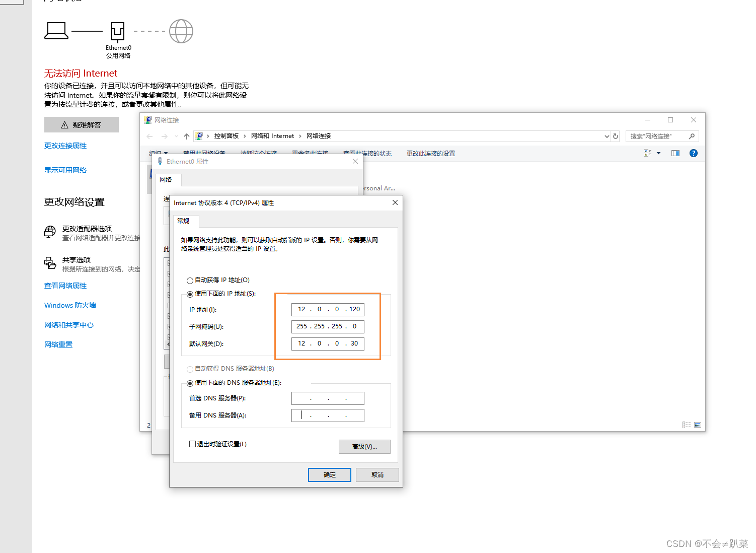The width and height of the screenshot is (756, 553).
Task: Open 网络和共享中心 link
Action: (x=69, y=325)
